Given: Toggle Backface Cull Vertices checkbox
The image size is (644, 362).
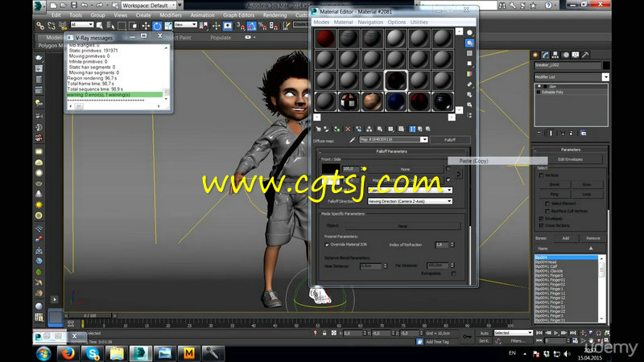Looking at the screenshot, I should [x=547, y=211].
